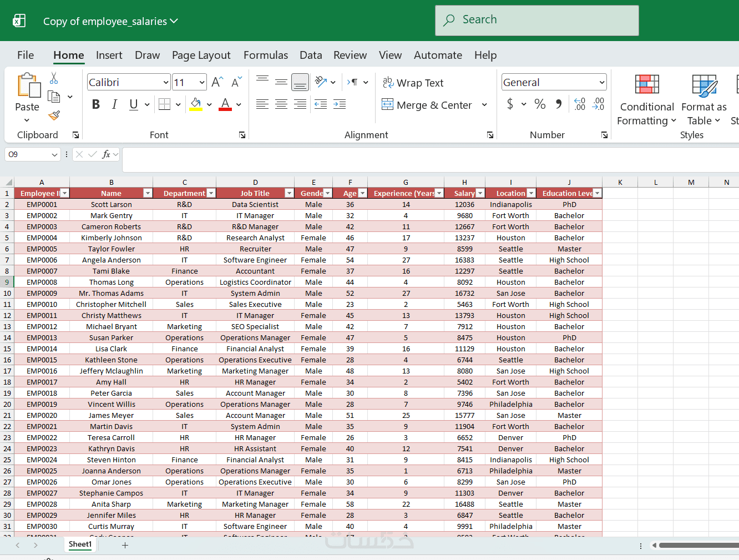Apply accounting dollar number format
The image size is (739, 560).
coord(510,104)
